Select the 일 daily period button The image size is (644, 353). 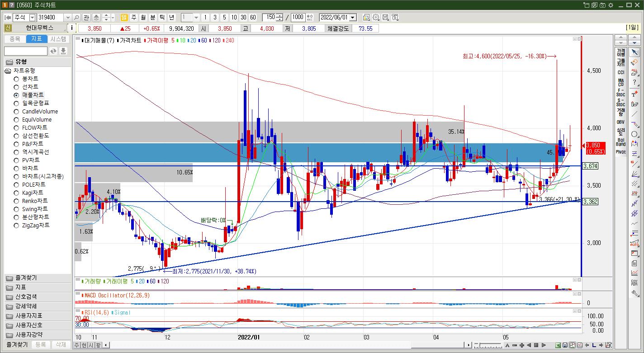(x=124, y=17)
